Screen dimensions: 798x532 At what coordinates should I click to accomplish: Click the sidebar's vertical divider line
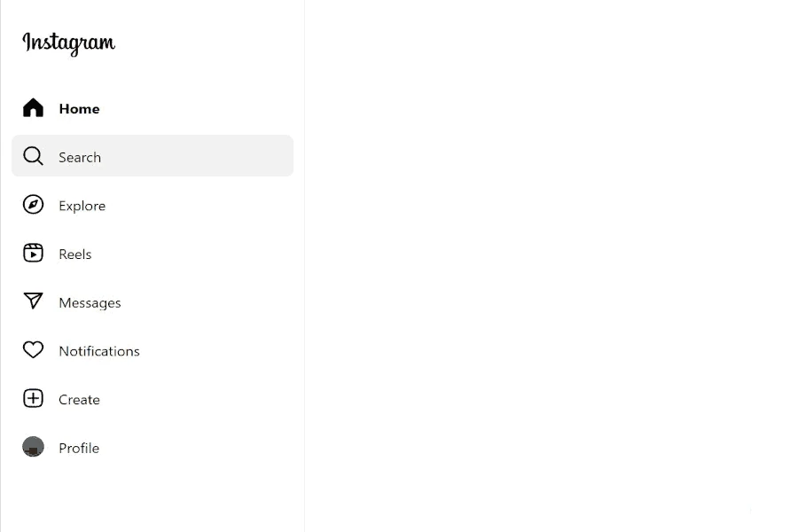click(304, 266)
